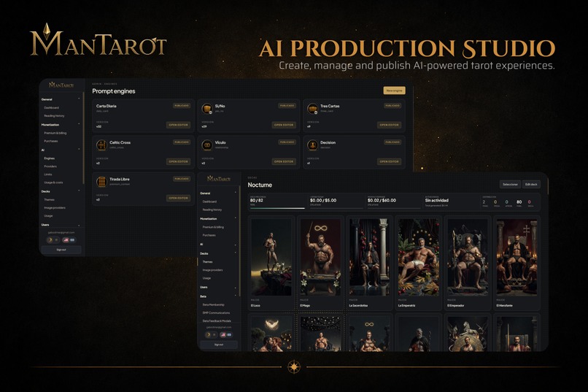Image resolution: width=588 pixels, height=392 pixels.
Task: Click the Vículo engine linked-rings icon
Action: (x=206, y=145)
